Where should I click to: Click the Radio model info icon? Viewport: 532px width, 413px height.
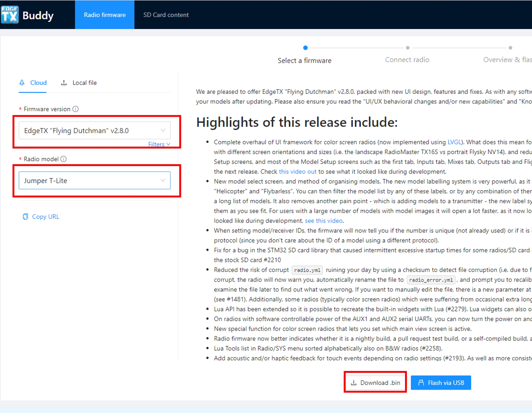point(63,159)
